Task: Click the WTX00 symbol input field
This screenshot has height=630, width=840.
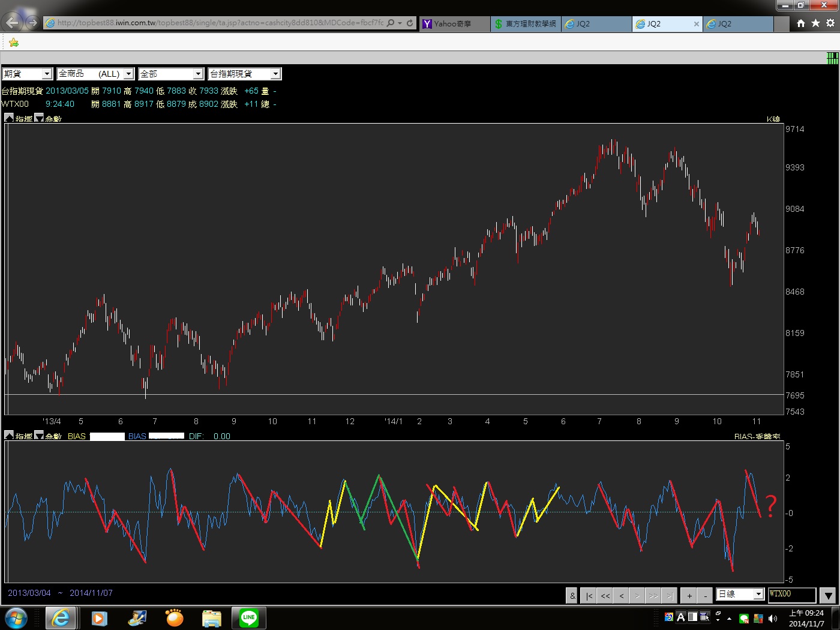Action: click(792, 594)
